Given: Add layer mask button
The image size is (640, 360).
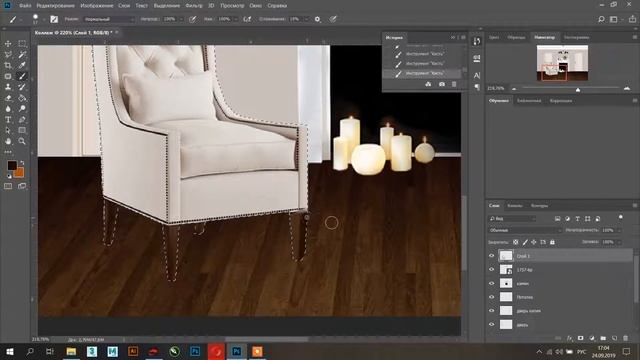Looking at the screenshot, I should (x=580, y=338).
